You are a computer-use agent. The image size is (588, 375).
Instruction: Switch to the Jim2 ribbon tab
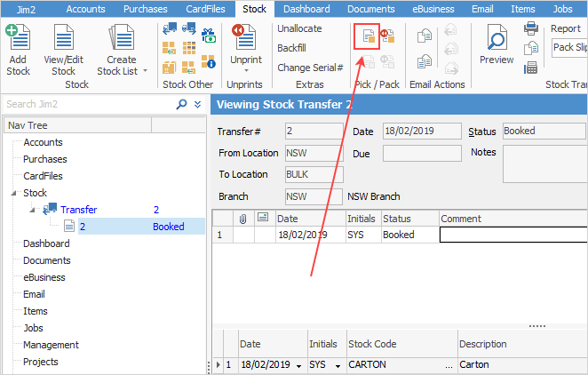(26, 9)
